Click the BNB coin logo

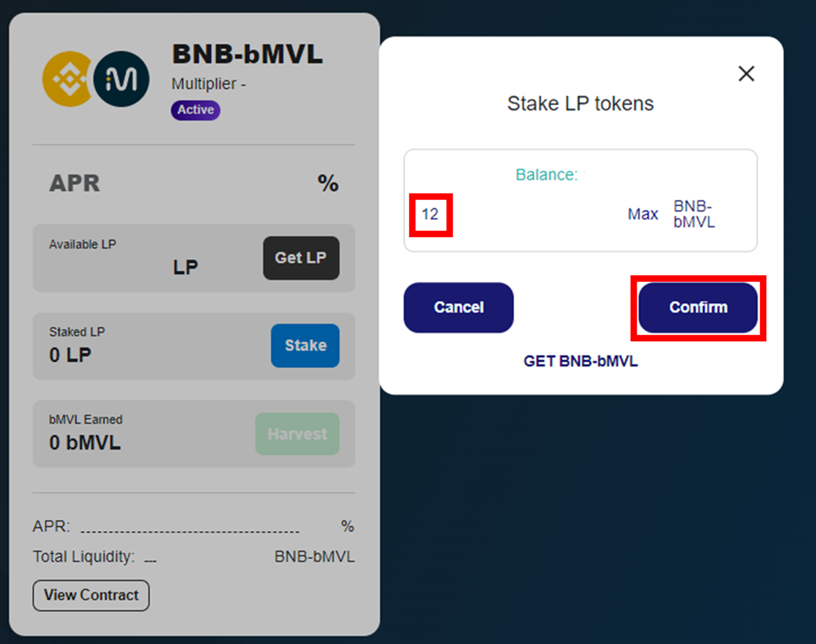point(66,79)
